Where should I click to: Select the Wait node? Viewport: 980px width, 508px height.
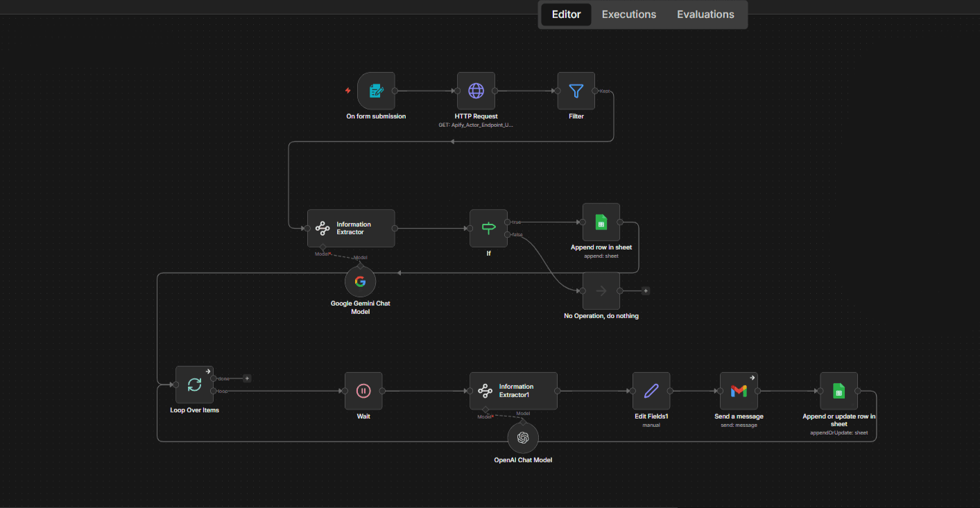[363, 390]
